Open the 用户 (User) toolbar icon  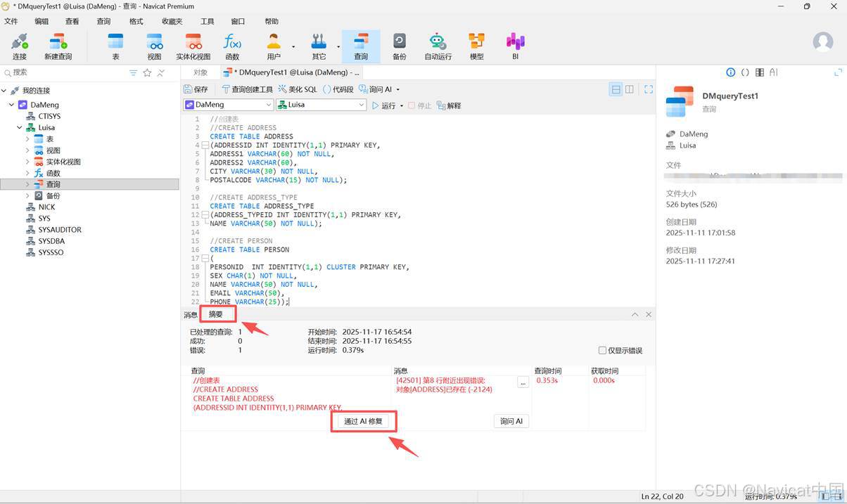pyautogui.click(x=274, y=46)
